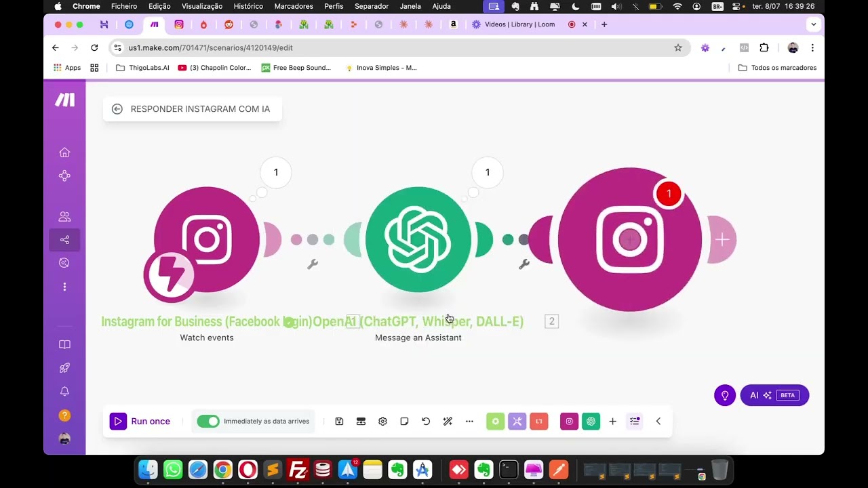868x488 pixels.
Task: Open the Todos os marcadores folder
Action: [777, 68]
